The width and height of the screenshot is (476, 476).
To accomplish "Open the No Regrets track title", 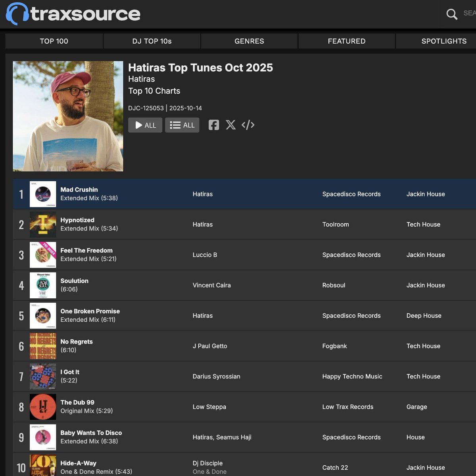I will (x=77, y=342).
